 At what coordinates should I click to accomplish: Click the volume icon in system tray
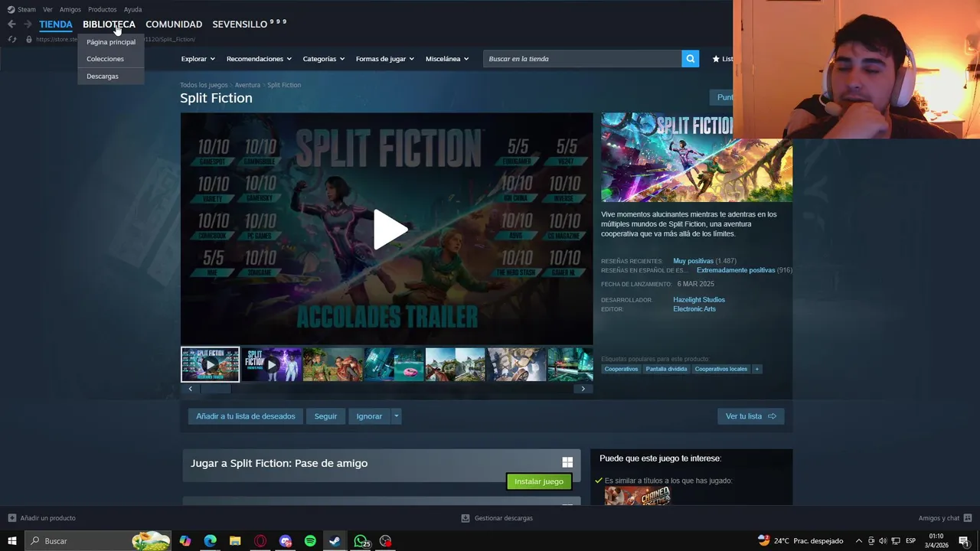(883, 541)
